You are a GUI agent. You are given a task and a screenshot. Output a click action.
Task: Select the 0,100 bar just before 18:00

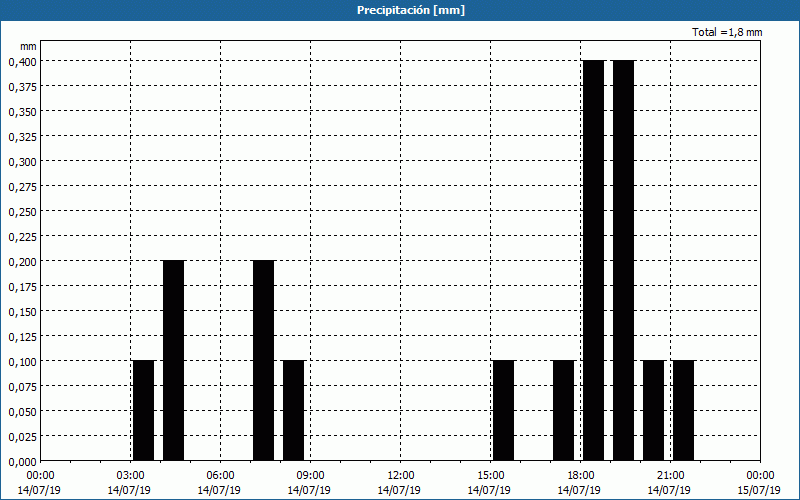(x=564, y=411)
